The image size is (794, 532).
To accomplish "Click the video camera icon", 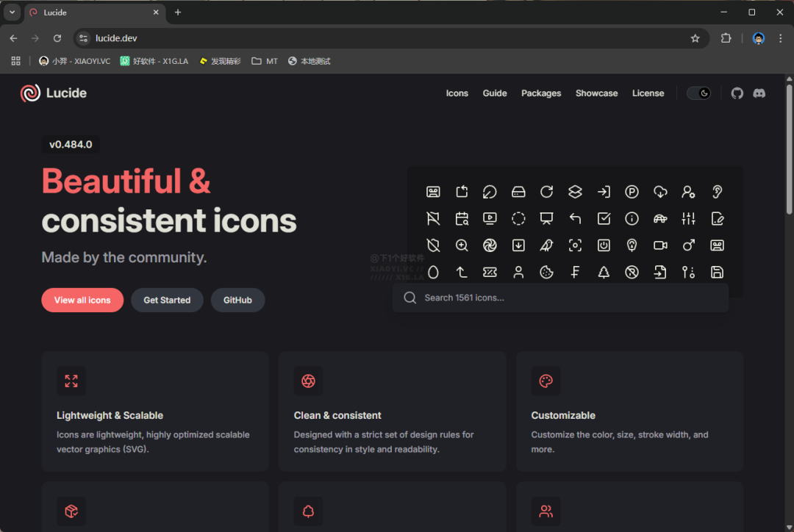I will tap(660, 245).
